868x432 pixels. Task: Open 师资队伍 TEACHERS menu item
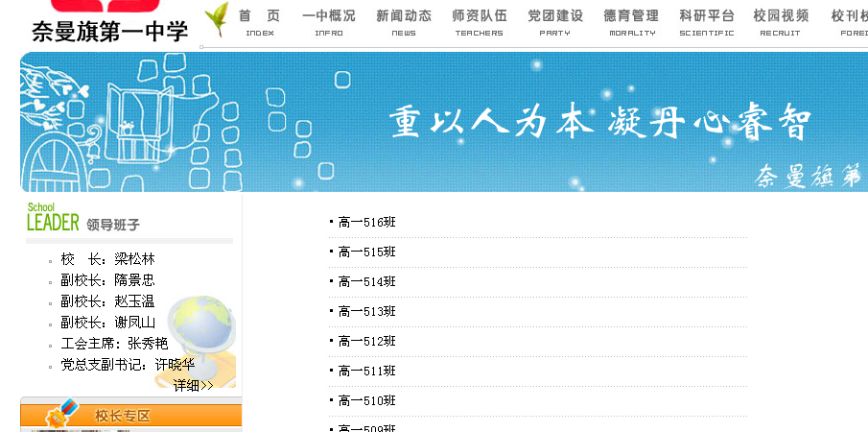[480, 22]
